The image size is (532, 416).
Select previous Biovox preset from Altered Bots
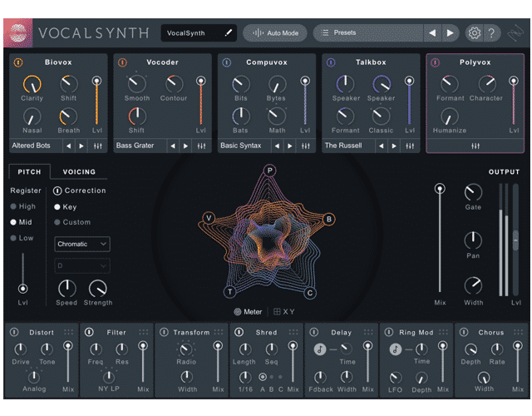click(x=69, y=146)
